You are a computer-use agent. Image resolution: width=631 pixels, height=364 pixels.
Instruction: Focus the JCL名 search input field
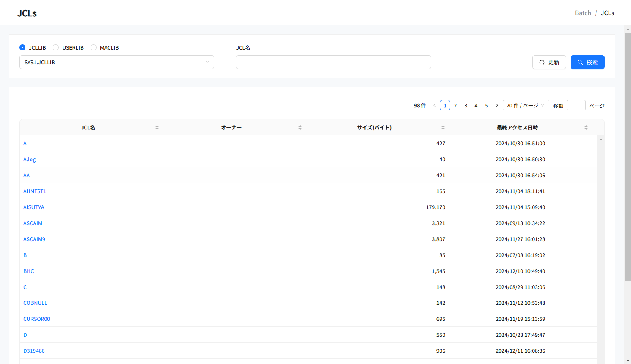pos(333,62)
